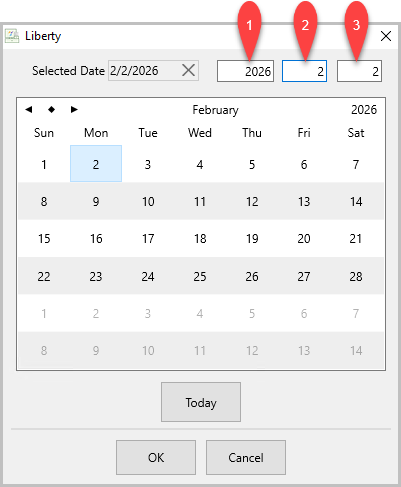Select February 19 in the calendar
The image size is (401, 487).
(x=252, y=239)
